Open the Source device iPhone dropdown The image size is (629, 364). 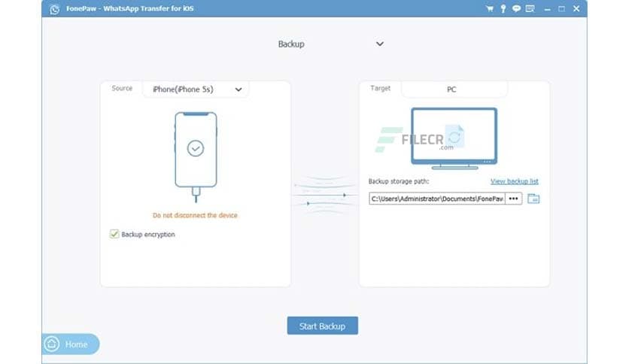coord(196,89)
